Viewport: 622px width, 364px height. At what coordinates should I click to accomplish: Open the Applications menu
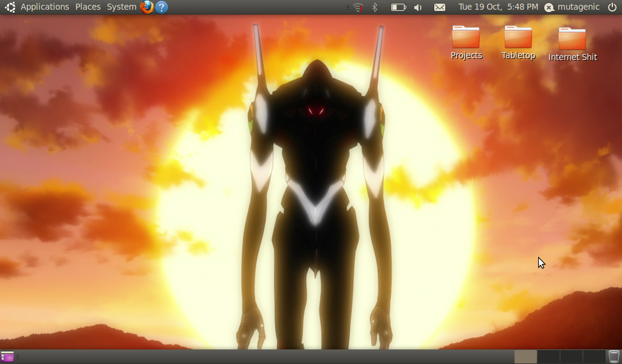tap(45, 7)
